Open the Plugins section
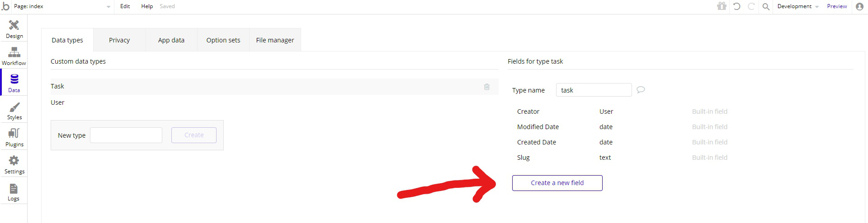The height and width of the screenshot is (223, 868). click(x=14, y=138)
